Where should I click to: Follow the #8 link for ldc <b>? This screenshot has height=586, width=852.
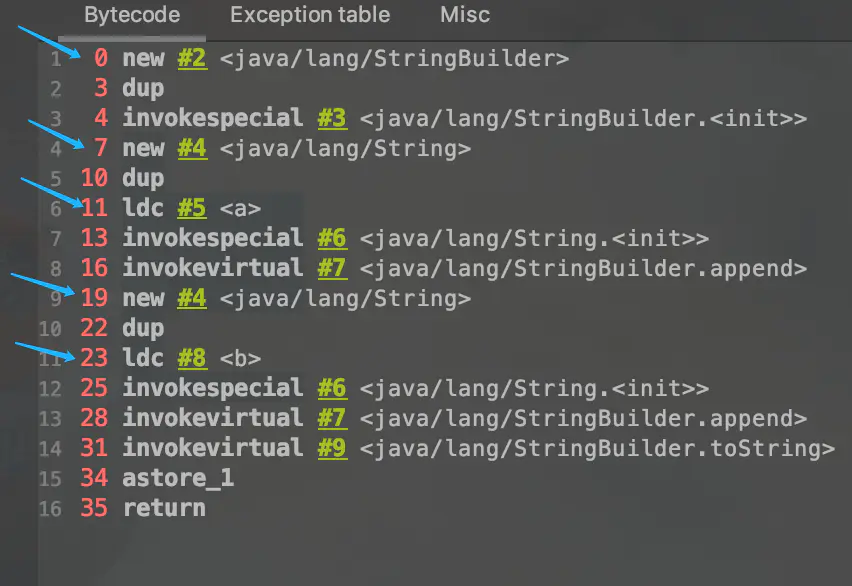tap(192, 358)
